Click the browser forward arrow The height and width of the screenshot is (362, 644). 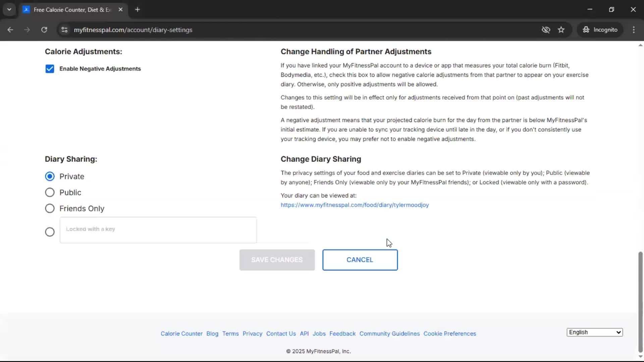click(27, 29)
